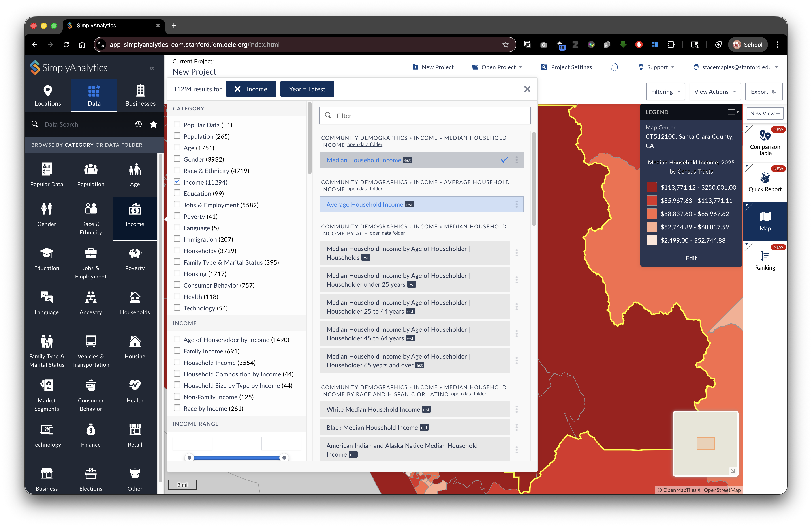Uncheck the Income (11294) checkbox
This screenshot has width=812, height=527.
click(177, 182)
